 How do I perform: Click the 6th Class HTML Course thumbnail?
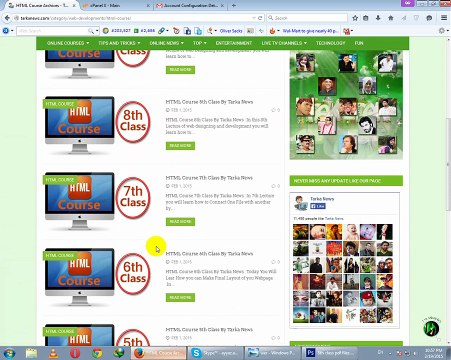[97, 277]
